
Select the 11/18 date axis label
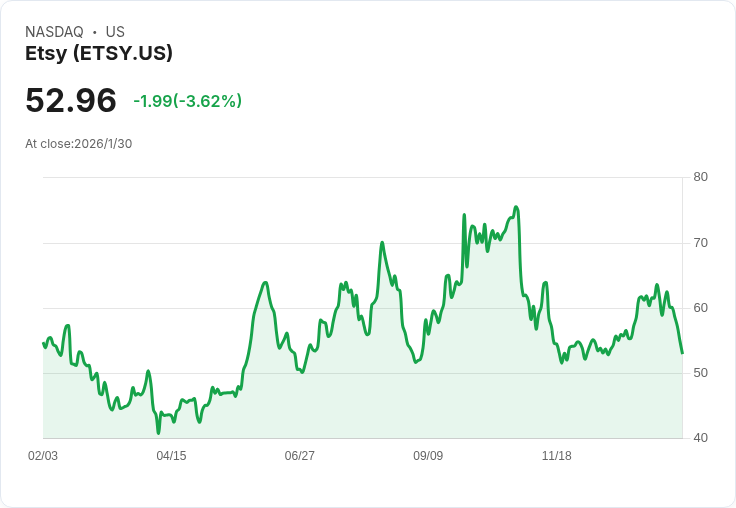click(x=556, y=456)
